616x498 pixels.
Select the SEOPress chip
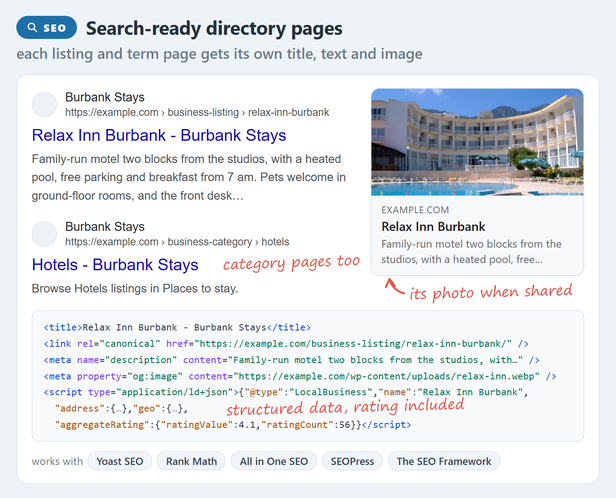click(x=352, y=461)
